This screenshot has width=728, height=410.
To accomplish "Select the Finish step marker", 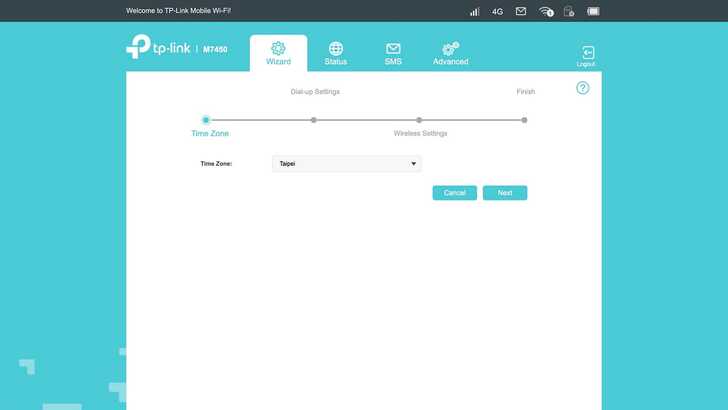I will click(524, 120).
